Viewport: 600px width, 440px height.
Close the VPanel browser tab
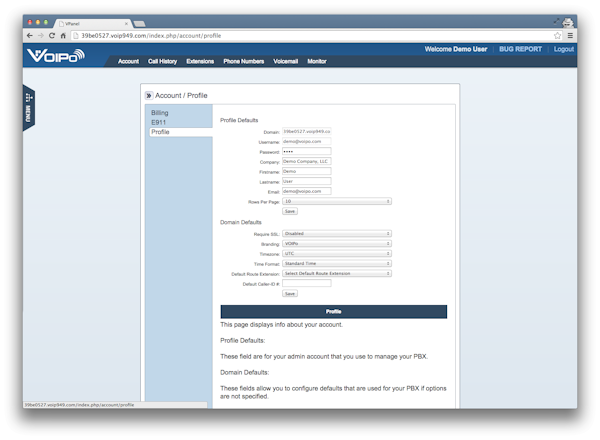[126, 24]
